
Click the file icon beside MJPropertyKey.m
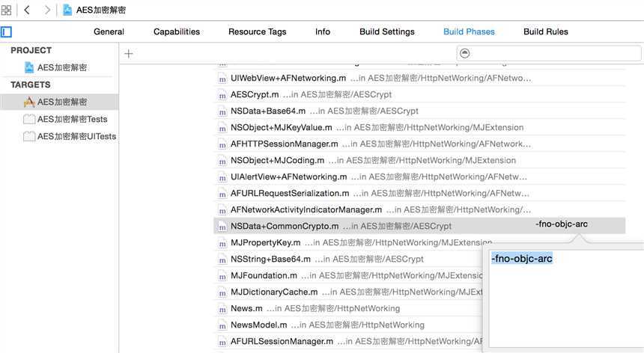tap(222, 244)
